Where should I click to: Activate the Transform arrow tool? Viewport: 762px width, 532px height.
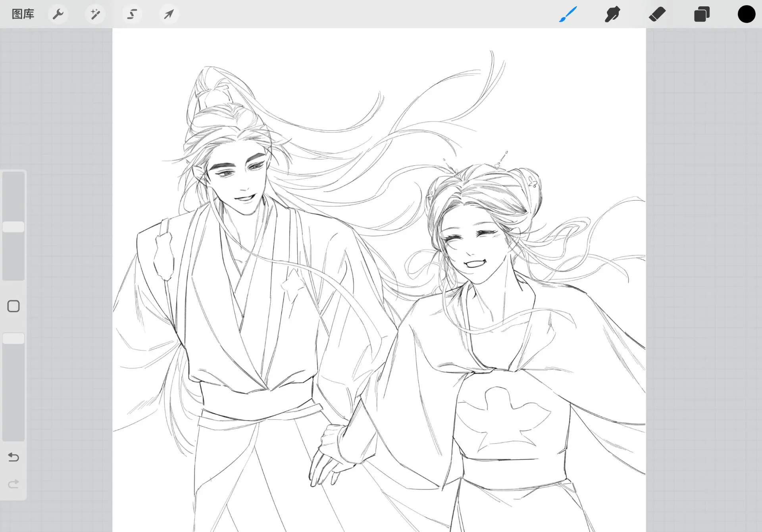click(169, 14)
